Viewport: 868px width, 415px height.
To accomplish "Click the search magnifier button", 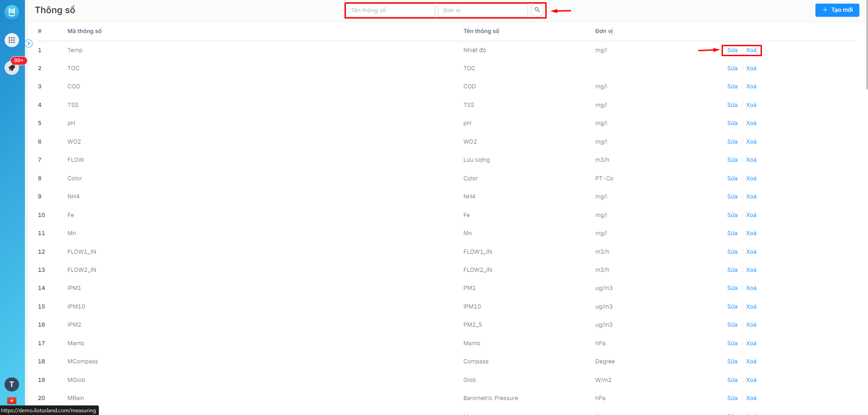I will (537, 10).
